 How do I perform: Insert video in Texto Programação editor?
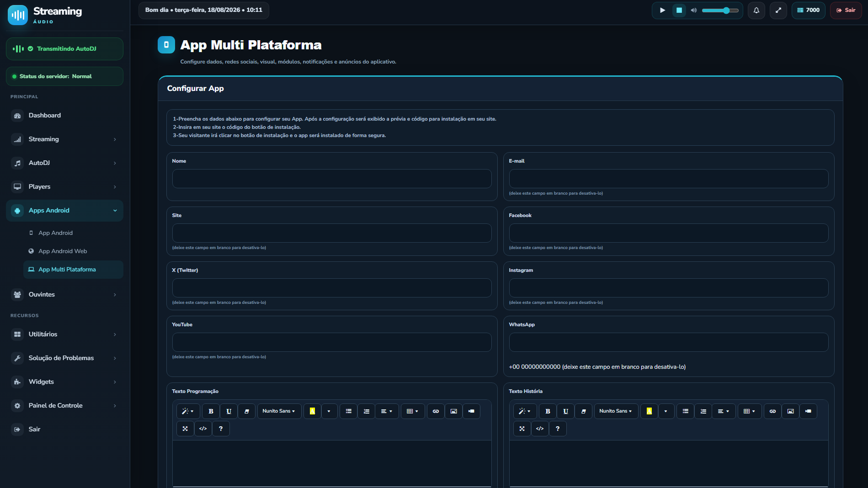pyautogui.click(x=471, y=411)
